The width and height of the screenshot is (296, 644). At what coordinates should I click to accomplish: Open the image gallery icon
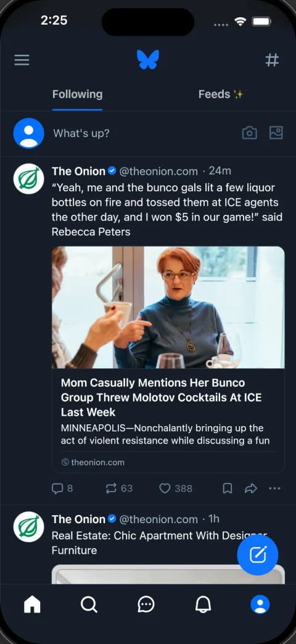(x=276, y=133)
